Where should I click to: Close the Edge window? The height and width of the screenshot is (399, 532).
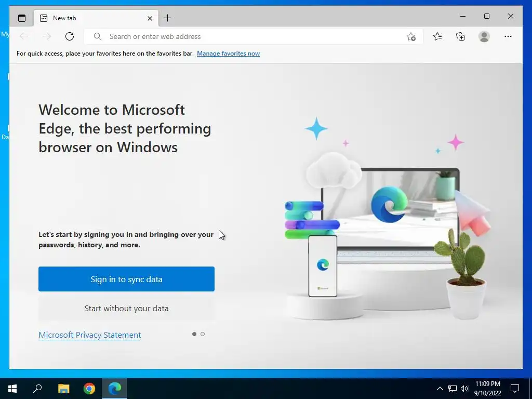[510, 16]
